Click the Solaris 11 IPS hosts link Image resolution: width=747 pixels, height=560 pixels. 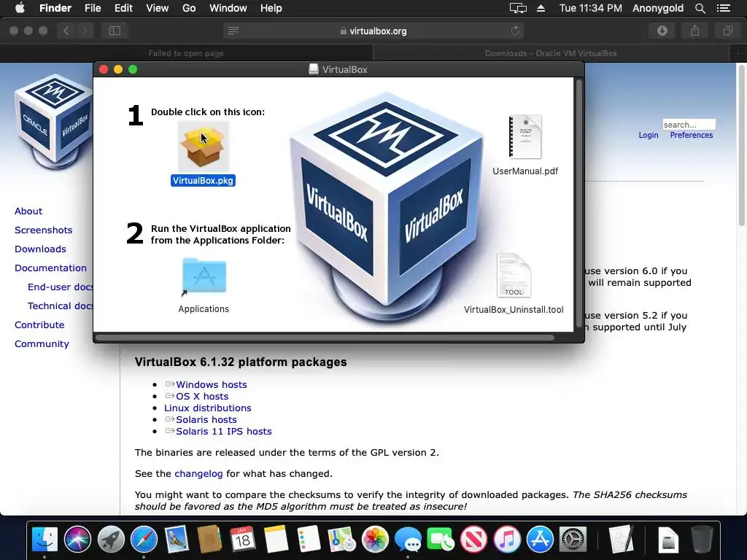(x=224, y=432)
